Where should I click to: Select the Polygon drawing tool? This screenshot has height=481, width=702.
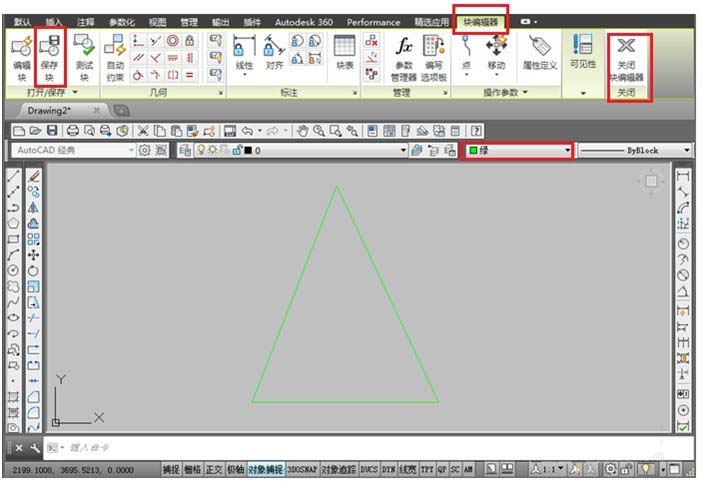[x=13, y=223]
